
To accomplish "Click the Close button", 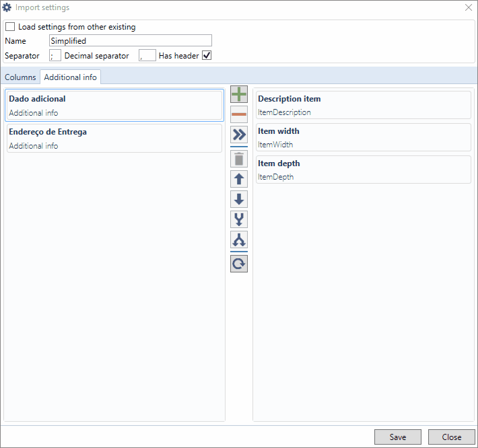I will [x=452, y=437].
